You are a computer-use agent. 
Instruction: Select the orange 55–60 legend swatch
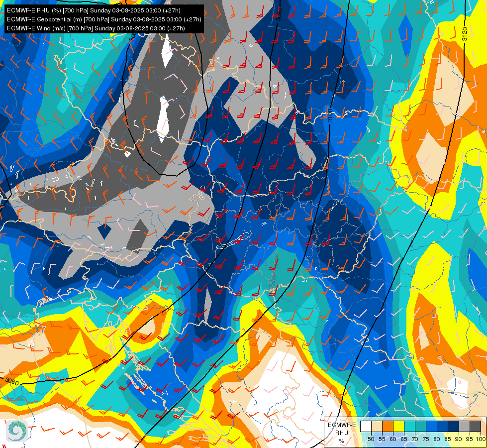click(x=388, y=426)
